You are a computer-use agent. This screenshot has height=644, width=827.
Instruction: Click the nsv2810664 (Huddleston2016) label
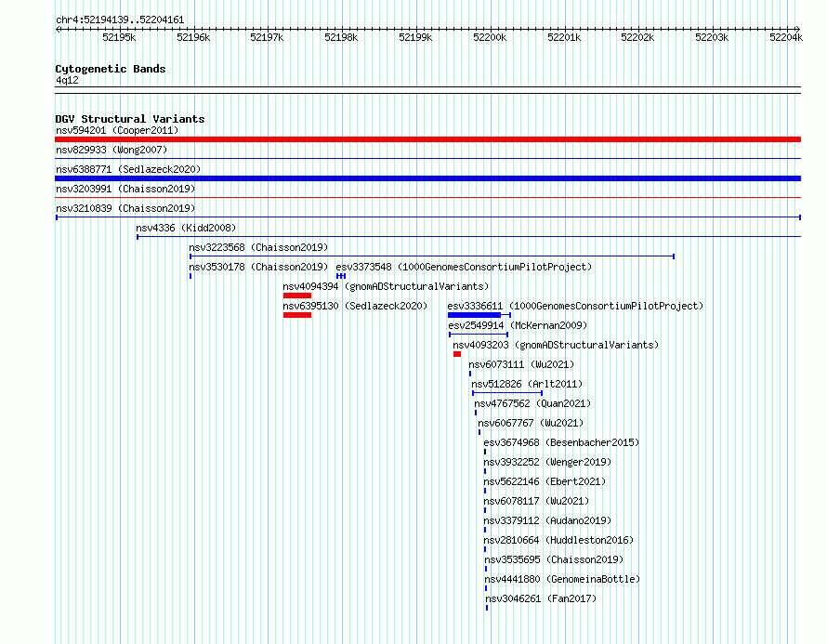(x=558, y=540)
